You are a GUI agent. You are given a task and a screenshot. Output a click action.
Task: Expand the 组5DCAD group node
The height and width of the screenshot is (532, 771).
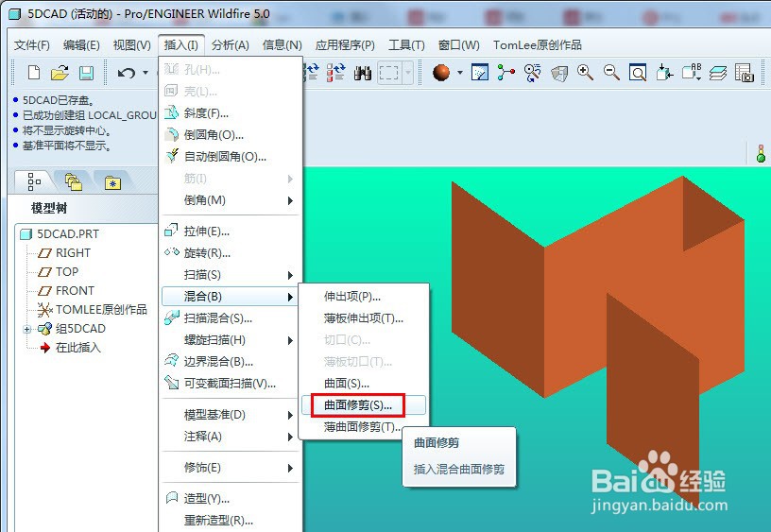[x=27, y=329]
